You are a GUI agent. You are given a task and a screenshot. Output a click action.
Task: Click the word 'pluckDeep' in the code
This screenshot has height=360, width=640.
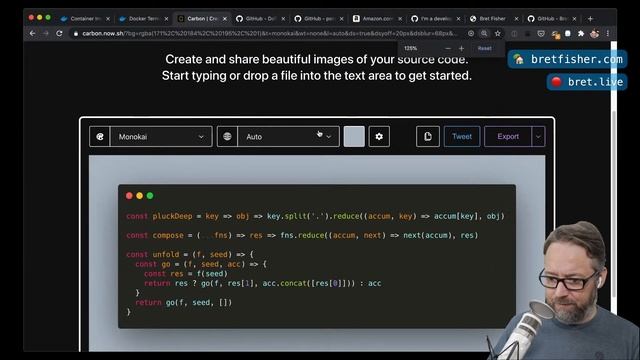click(172, 216)
